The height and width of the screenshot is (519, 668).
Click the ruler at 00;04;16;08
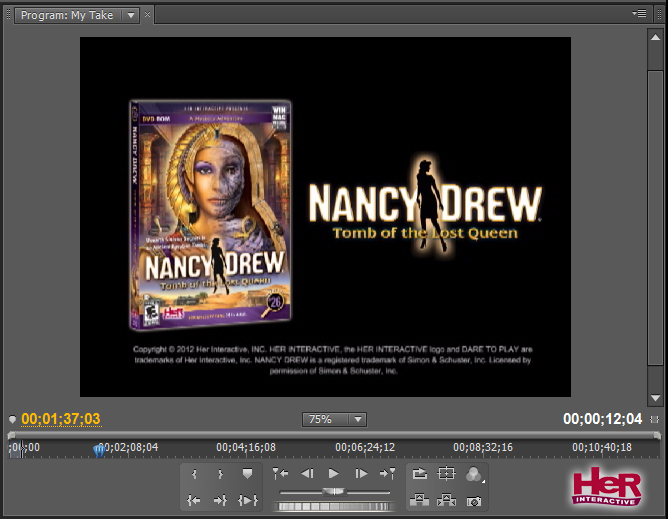point(246,447)
